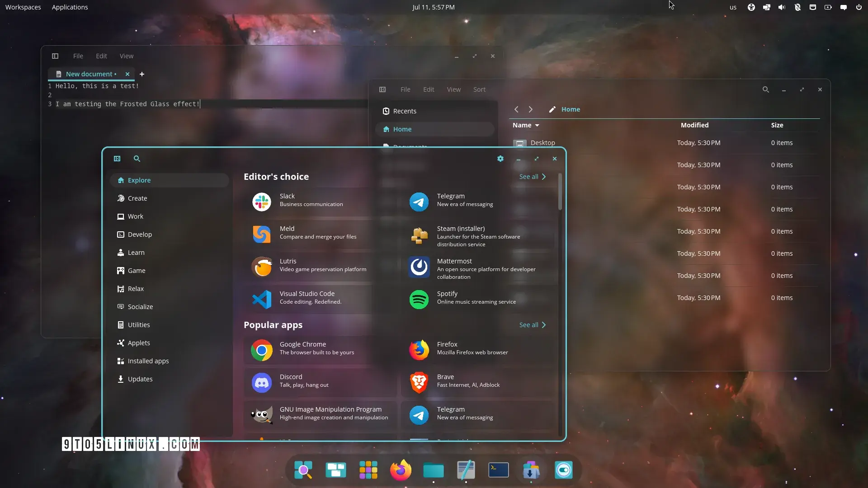Open the terminal from the dock
This screenshot has height=488, width=868.
click(x=499, y=470)
